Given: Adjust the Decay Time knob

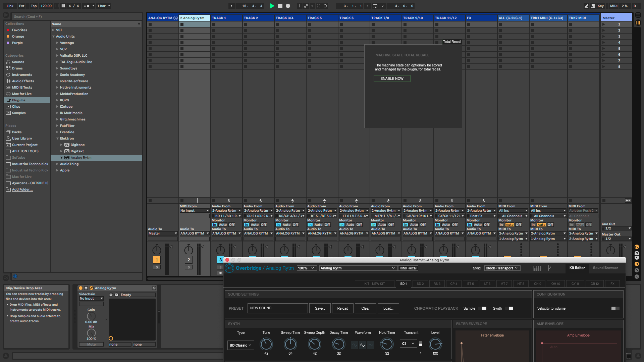Looking at the screenshot, I should [x=338, y=344].
